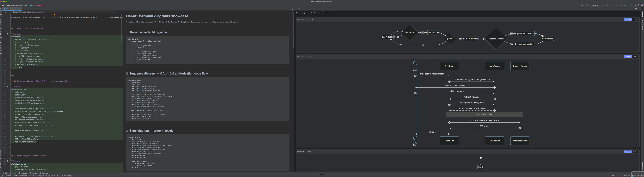This screenshot has height=177, width=644.
Task: Open the Terminal tool window button
Action: click(x=33, y=173)
